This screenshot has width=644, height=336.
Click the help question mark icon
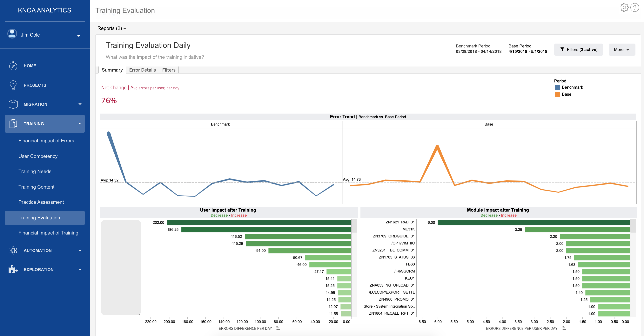click(634, 8)
